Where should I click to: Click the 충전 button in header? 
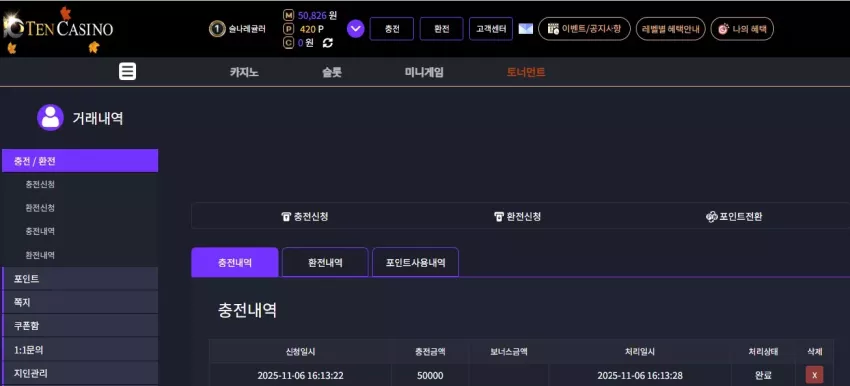click(x=391, y=29)
